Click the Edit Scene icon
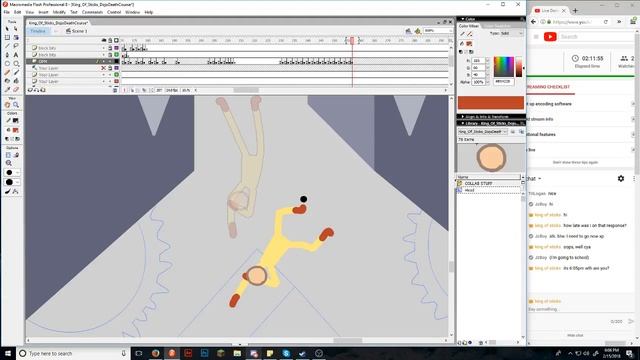The image size is (640, 360). coord(409,31)
